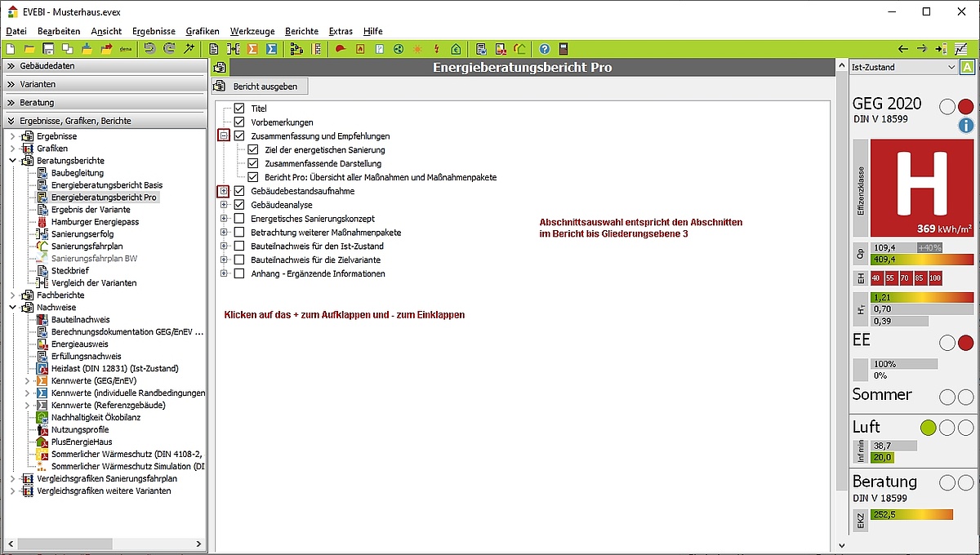Click the line chart icon top right
Screen dimensions: 980x555
coord(961,49)
